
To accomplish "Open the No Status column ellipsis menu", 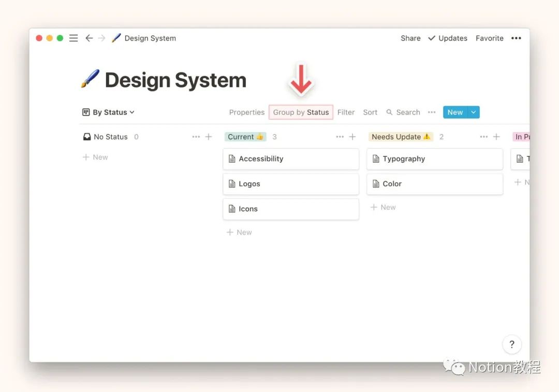I will (x=196, y=137).
